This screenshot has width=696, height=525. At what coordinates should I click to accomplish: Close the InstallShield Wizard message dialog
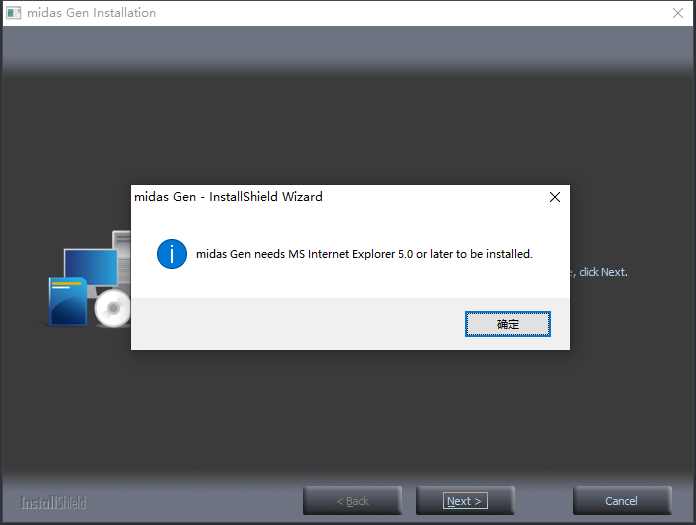click(x=555, y=197)
